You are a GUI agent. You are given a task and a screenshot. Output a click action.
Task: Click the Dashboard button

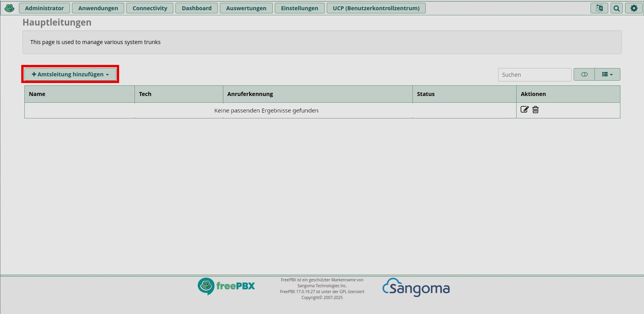[197, 8]
